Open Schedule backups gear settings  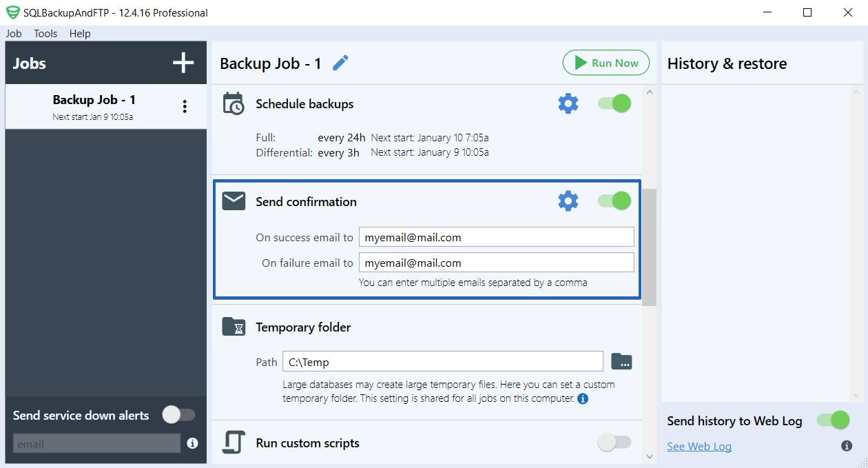[568, 104]
